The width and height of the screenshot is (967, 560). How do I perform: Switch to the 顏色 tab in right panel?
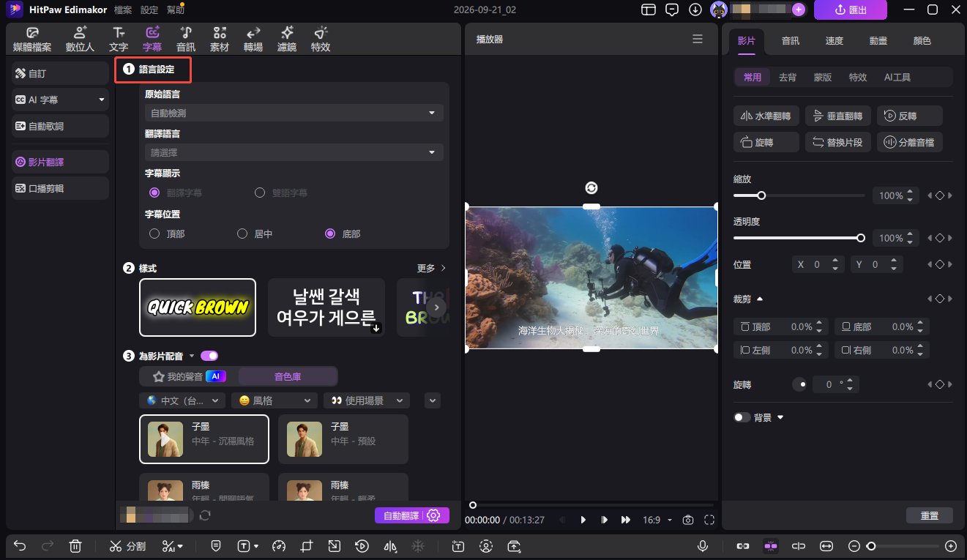[x=922, y=41]
